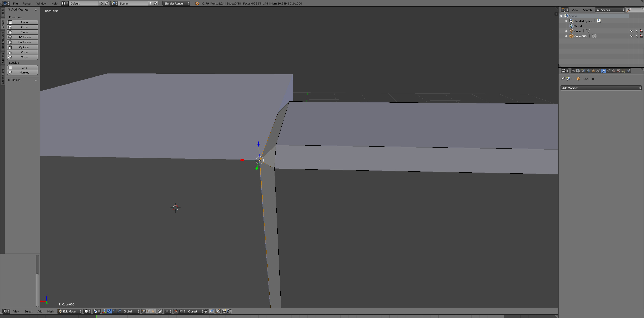Open the Texture properties tab
Viewport: 644px width, 318px height.
(x=618, y=71)
